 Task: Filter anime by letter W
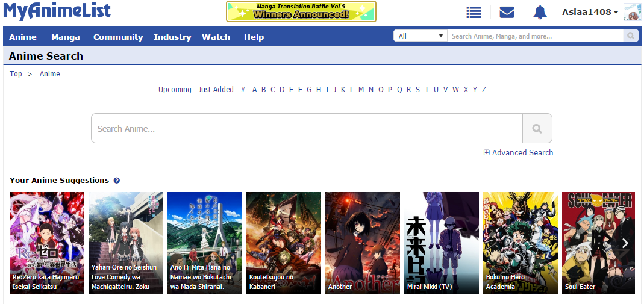455,90
